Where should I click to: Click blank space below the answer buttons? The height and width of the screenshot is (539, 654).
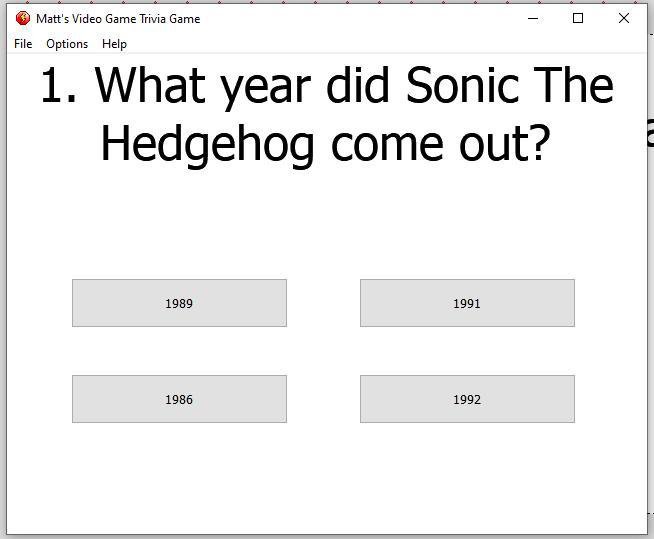pyautogui.click(x=327, y=478)
